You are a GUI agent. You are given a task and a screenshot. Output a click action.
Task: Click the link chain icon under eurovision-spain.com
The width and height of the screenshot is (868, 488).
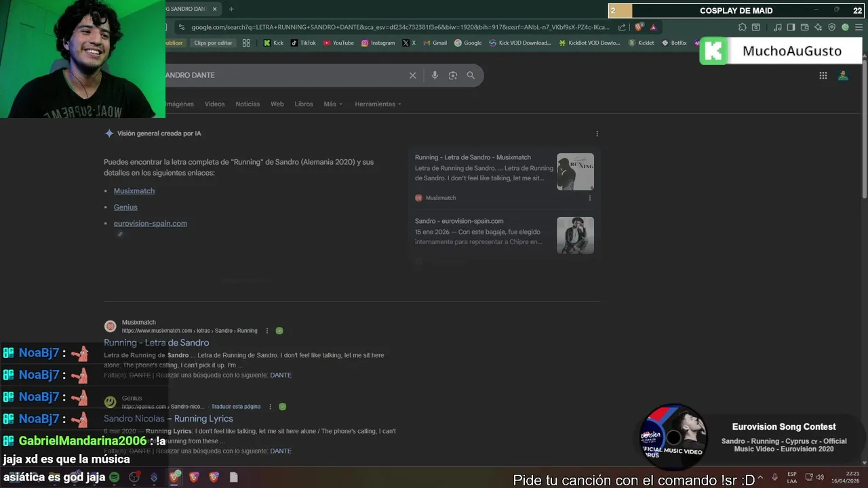(x=120, y=235)
